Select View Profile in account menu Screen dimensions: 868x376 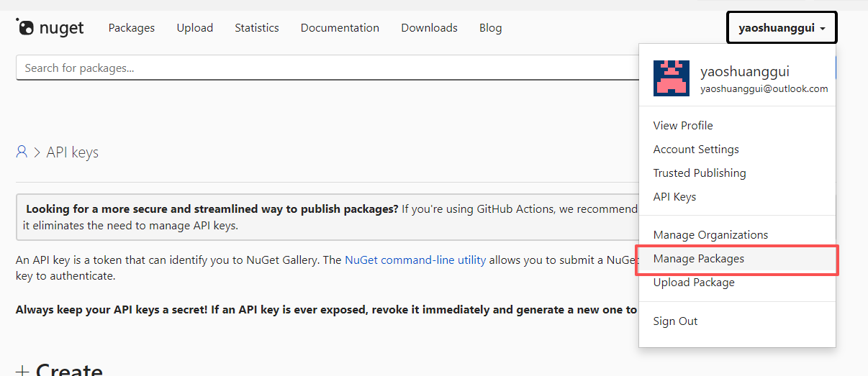coord(683,125)
